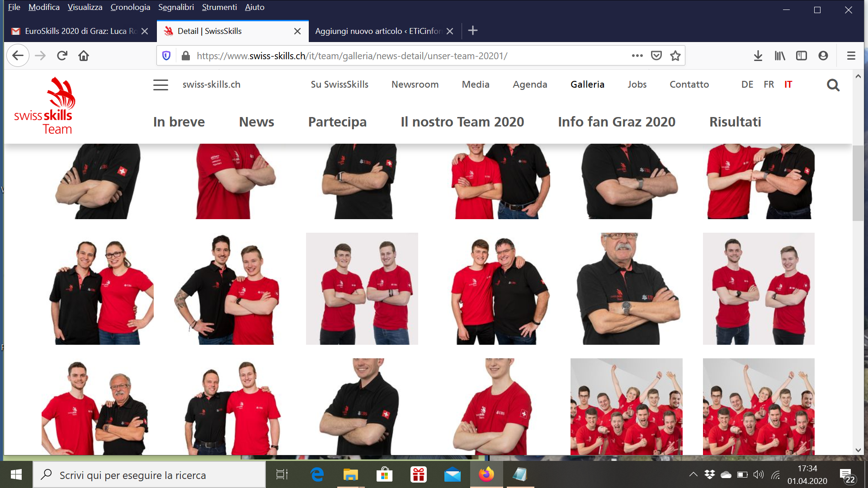Open the In breve section

click(x=179, y=122)
